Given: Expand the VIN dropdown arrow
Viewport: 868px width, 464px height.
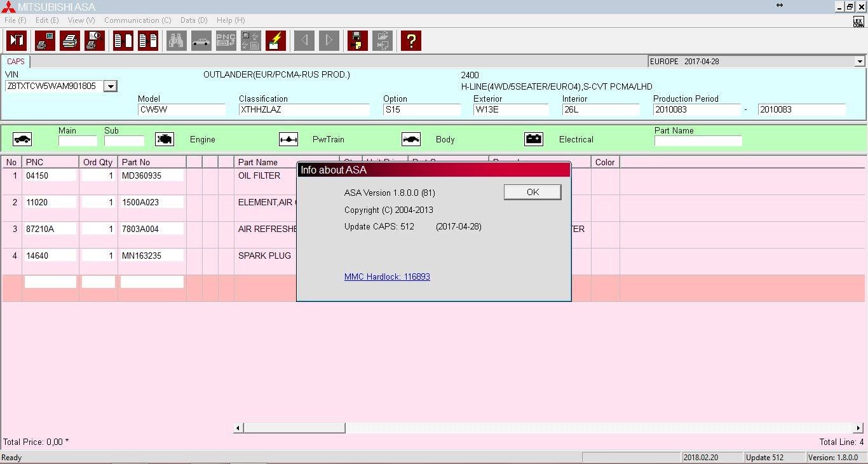Looking at the screenshot, I should 110,86.
